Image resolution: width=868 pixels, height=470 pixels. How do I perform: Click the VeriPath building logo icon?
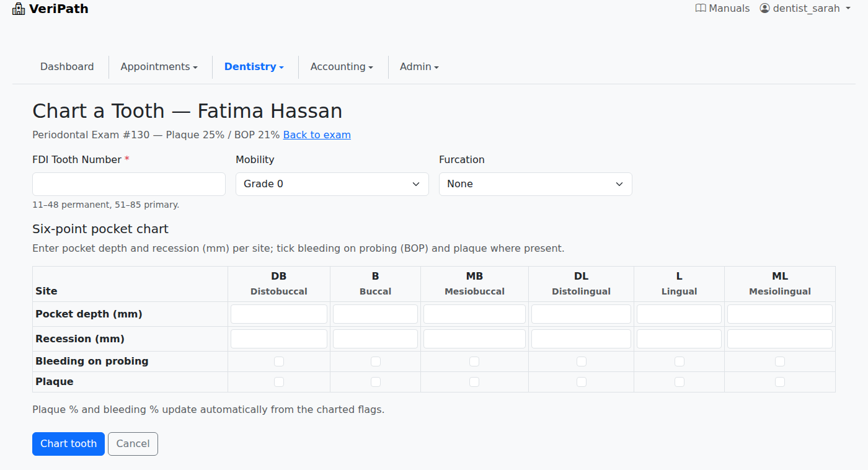19,9
